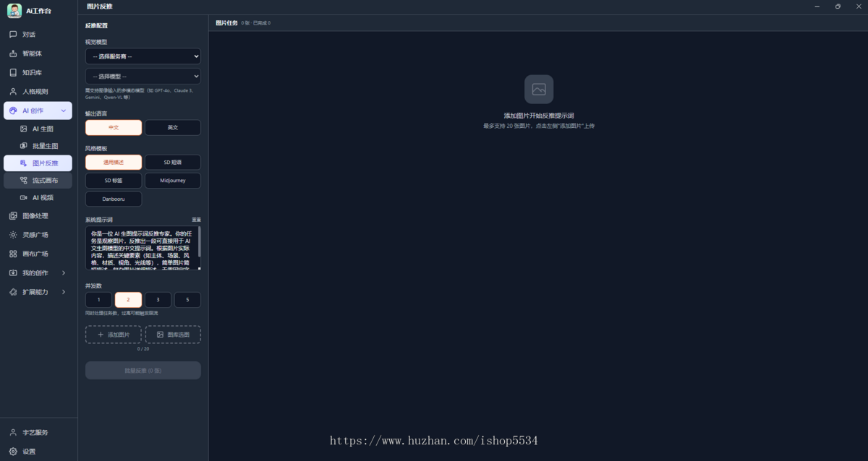
Task: Open the 对话 chat icon in sidebar
Action: [13, 35]
